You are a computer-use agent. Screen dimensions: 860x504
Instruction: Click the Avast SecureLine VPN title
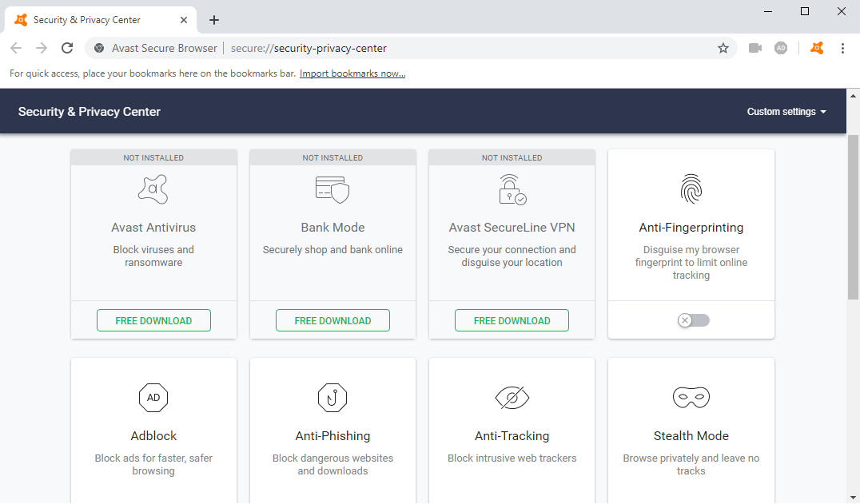click(512, 228)
